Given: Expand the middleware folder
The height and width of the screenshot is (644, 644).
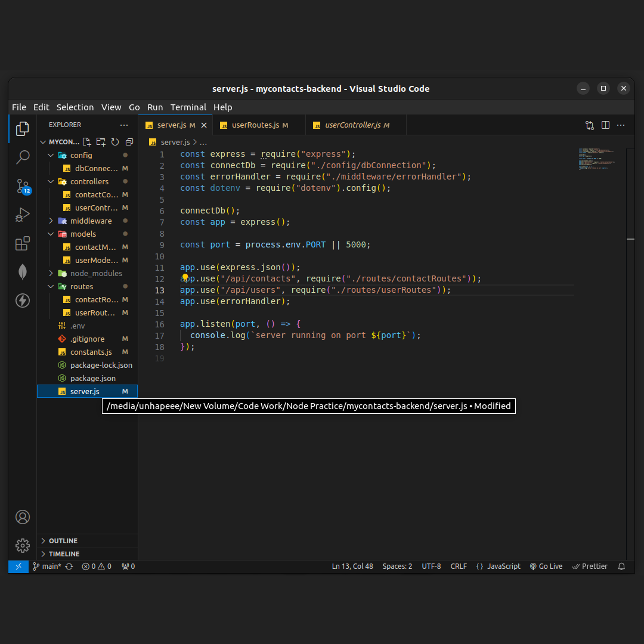Looking at the screenshot, I should pos(87,221).
